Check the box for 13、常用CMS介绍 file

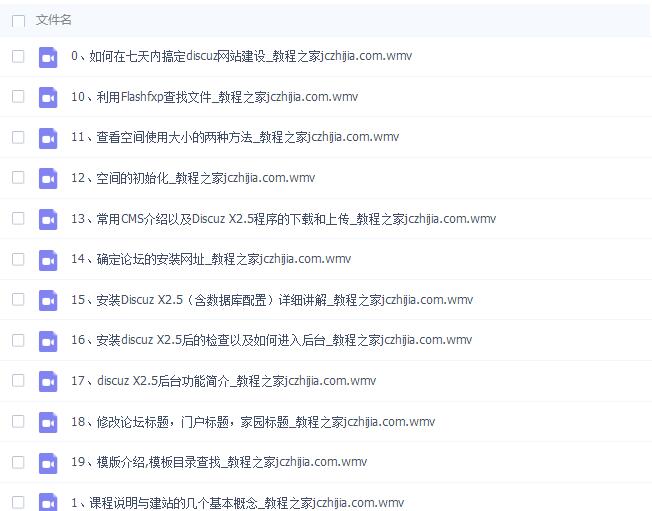18,218
